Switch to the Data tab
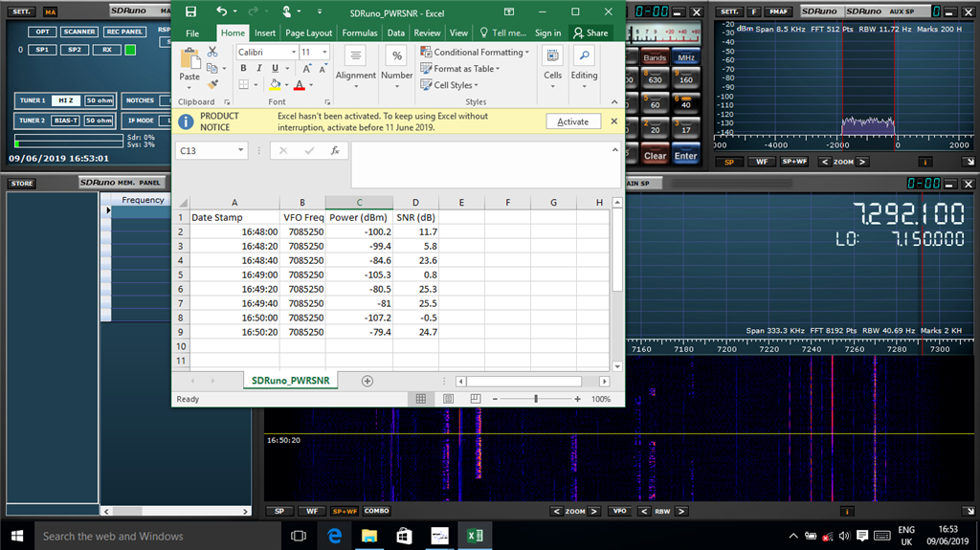The height and width of the screenshot is (550, 980). (395, 33)
